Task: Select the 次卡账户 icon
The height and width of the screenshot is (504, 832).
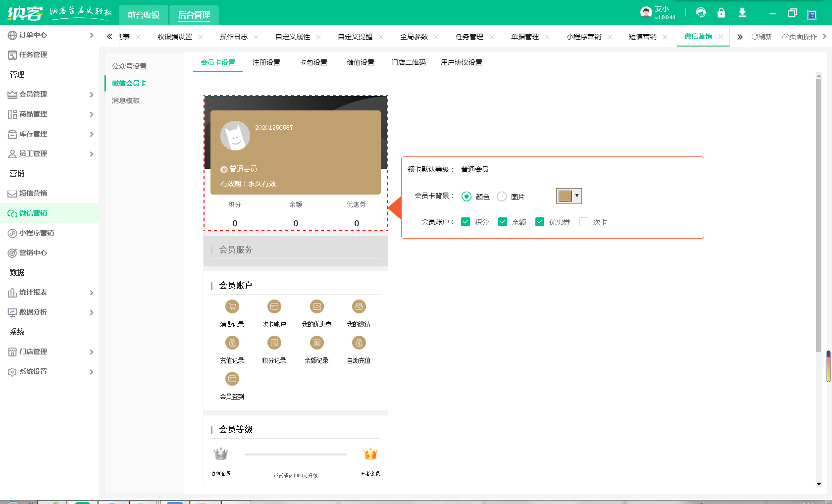Action: click(x=274, y=306)
